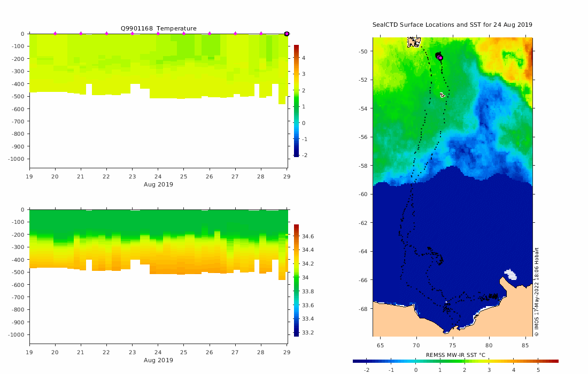Click the magenta marker above 23 Aug
The image size is (588, 374).
(133, 34)
